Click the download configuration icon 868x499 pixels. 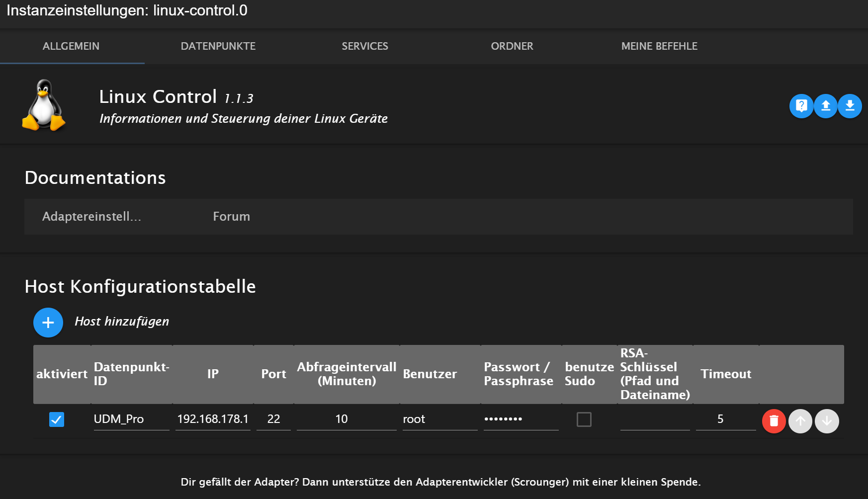[x=850, y=106]
